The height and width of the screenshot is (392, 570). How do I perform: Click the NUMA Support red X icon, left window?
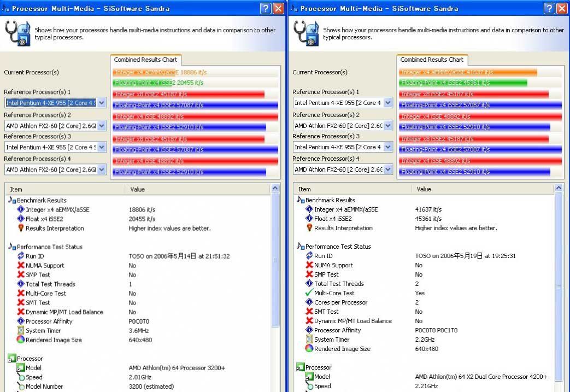(x=21, y=266)
